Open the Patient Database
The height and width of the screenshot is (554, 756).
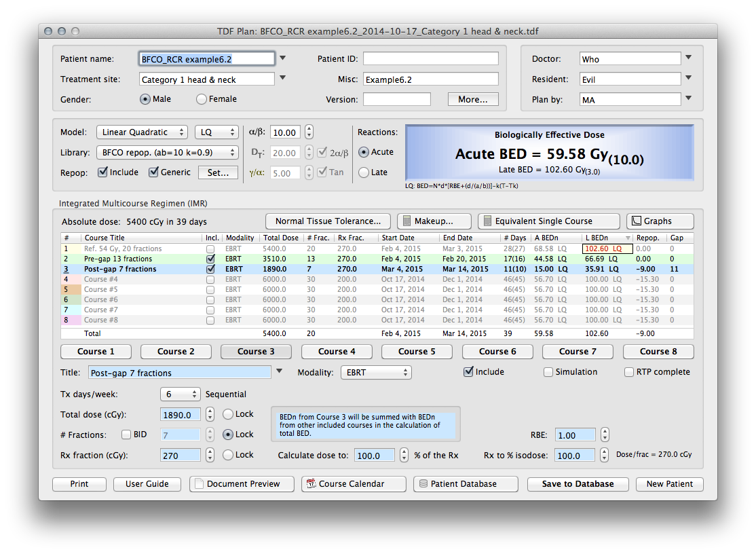pyautogui.click(x=465, y=484)
